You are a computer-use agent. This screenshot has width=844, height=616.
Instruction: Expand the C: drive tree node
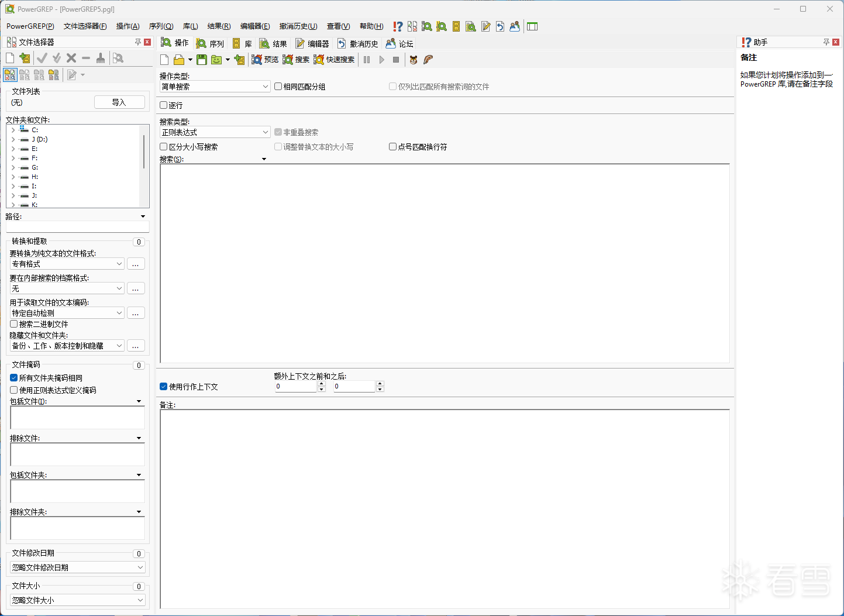13,130
